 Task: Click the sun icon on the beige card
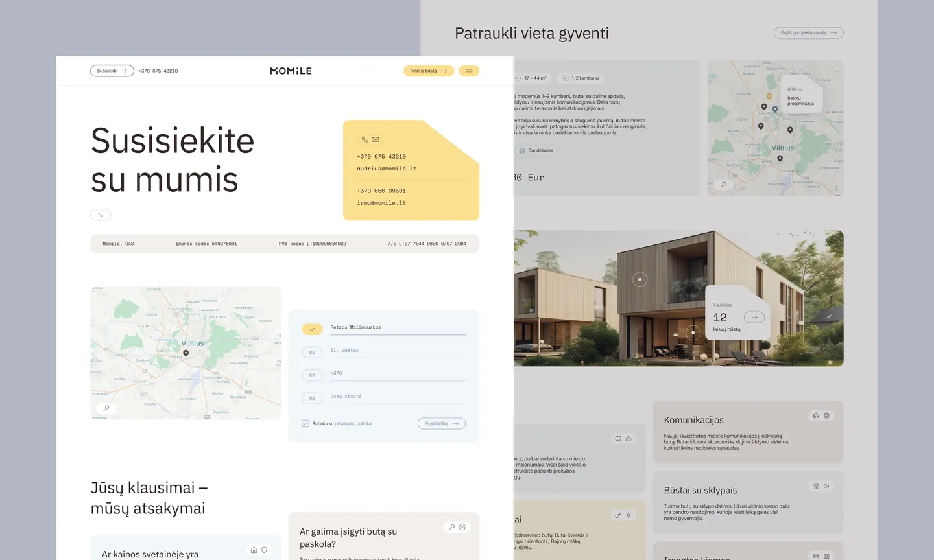coord(629,515)
